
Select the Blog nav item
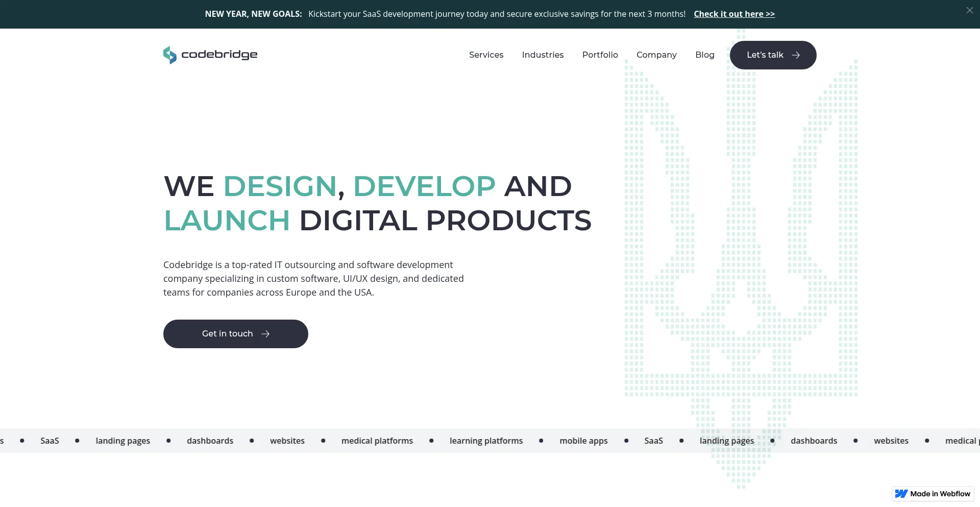pos(705,55)
